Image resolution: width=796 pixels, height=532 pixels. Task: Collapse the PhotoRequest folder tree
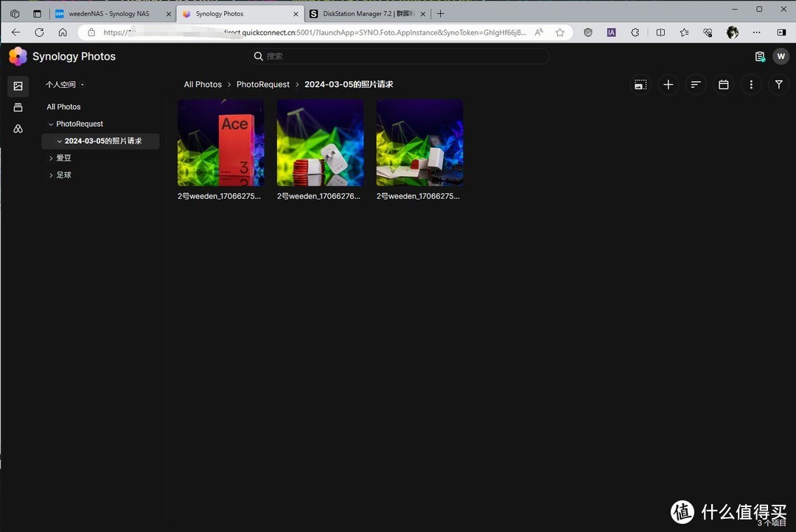tap(51, 124)
